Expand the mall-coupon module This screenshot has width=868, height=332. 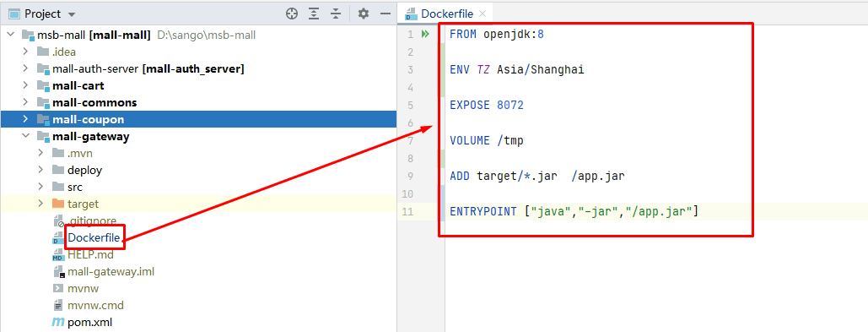click(x=25, y=119)
